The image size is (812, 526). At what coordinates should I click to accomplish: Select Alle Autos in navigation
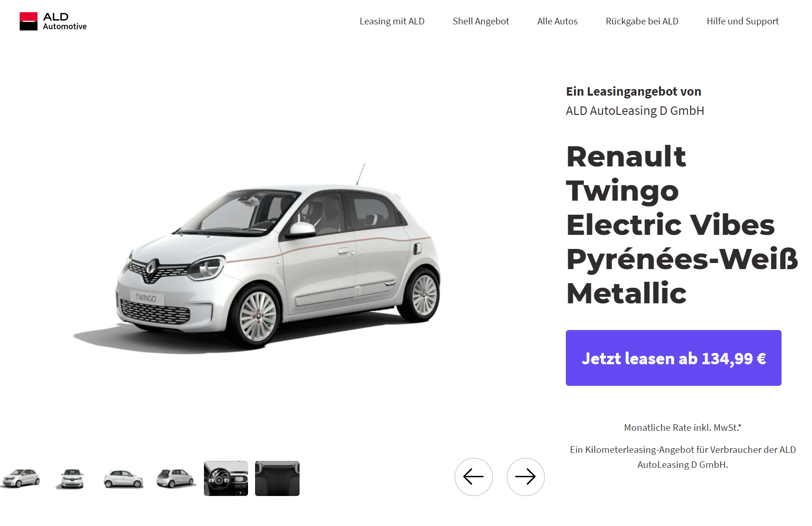click(557, 21)
